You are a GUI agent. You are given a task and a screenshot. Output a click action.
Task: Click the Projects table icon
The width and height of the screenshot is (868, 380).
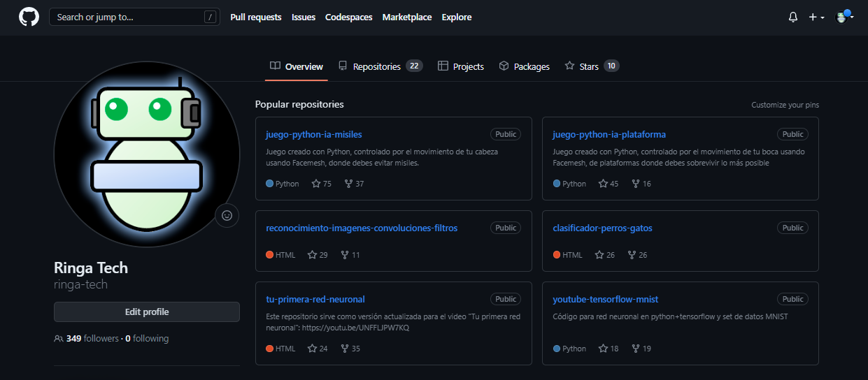coord(443,66)
